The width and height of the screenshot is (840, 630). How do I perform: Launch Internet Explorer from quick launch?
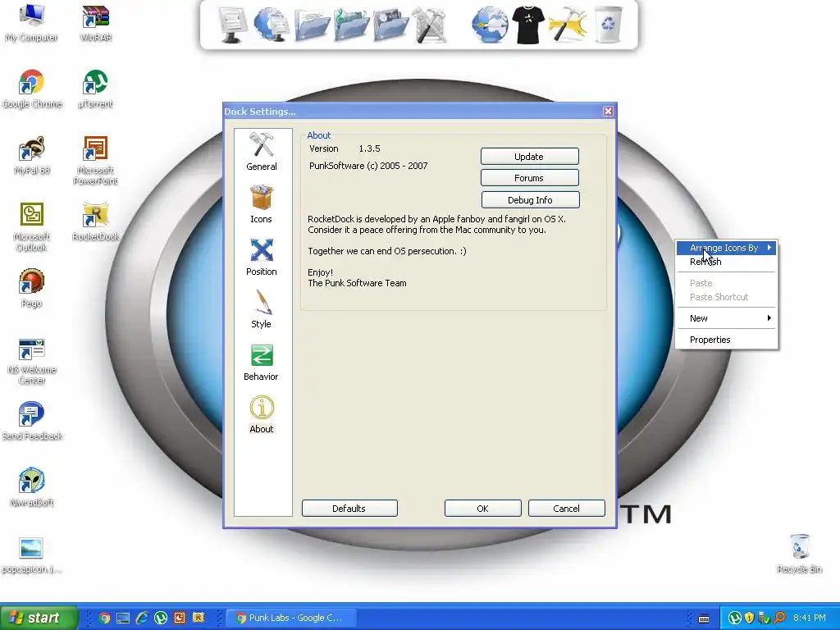pyautogui.click(x=142, y=618)
